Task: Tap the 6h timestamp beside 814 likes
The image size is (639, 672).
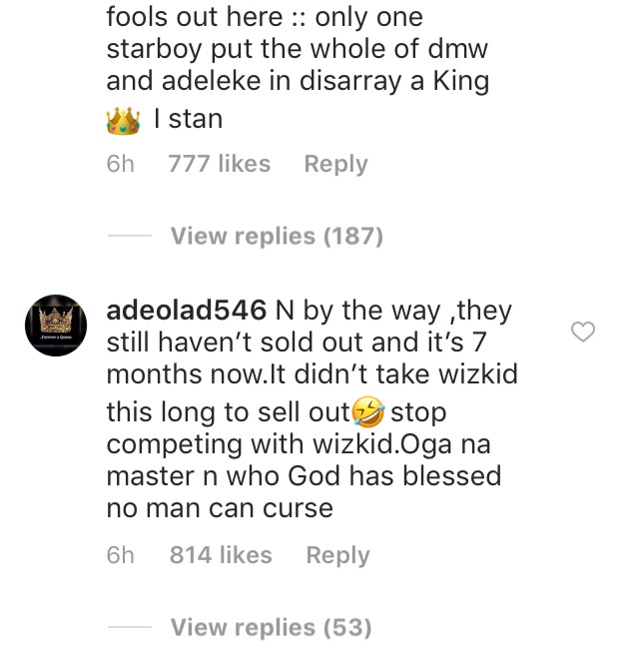Action: pyautogui.click(x=120, y=555)
